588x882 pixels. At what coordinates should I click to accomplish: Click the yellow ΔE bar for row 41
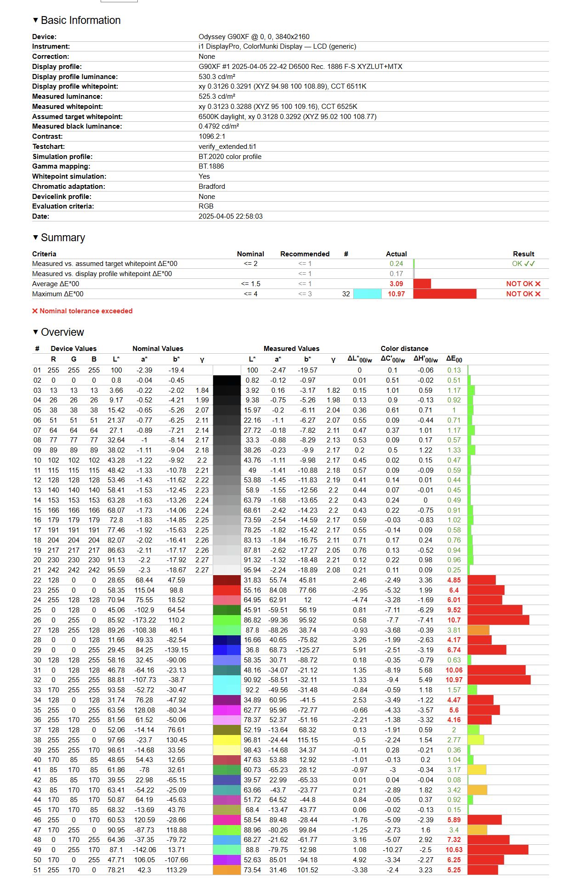(x=477, y=770)
